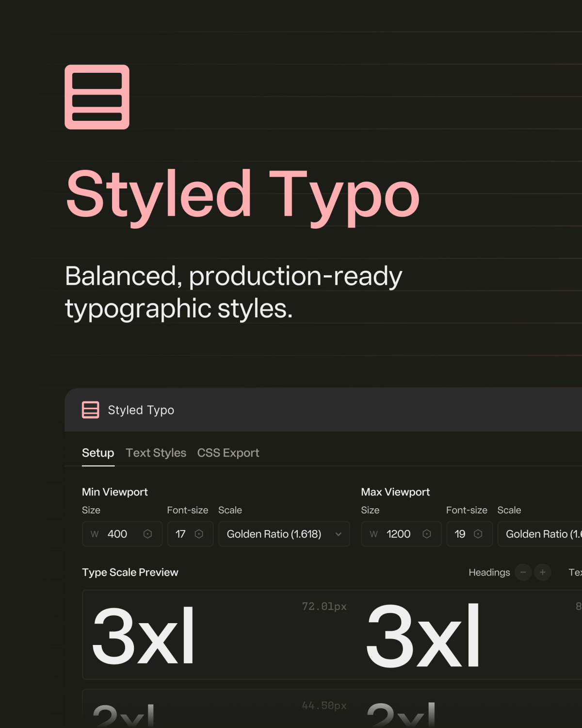Viewport: 582px width, 728px height.
Task: Click the small Styled Typo panel header icon
Action: click(91, 410)
